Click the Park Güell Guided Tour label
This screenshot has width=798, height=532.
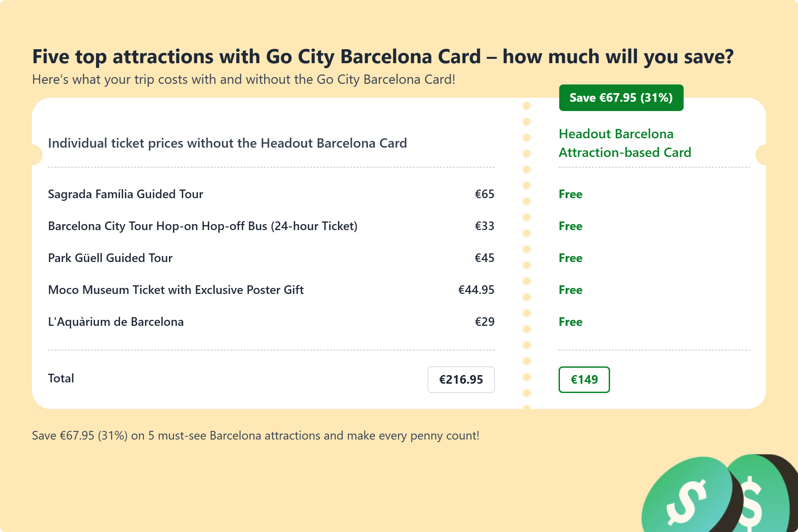pyautogui.click(x=110, y=258)
